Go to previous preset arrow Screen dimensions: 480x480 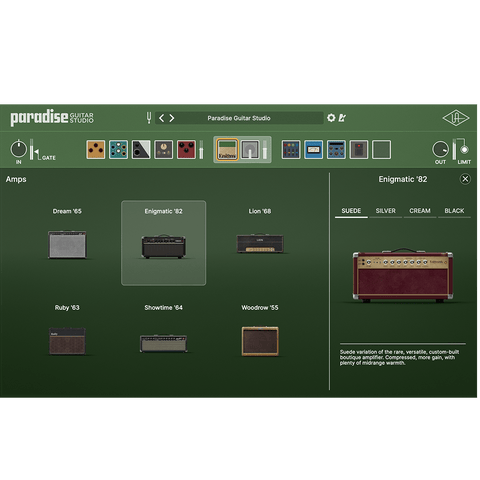(x=161, y=118)
